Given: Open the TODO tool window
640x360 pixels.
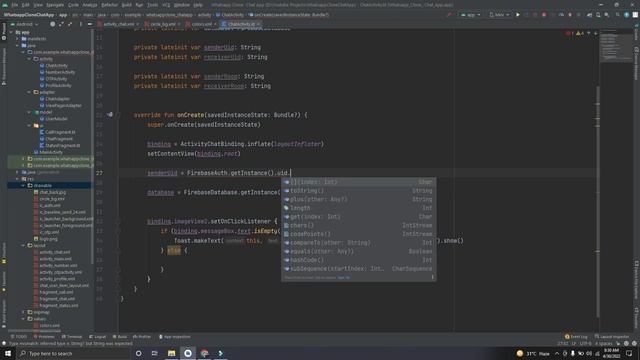Looking at the screenshot, I should 19,337.
